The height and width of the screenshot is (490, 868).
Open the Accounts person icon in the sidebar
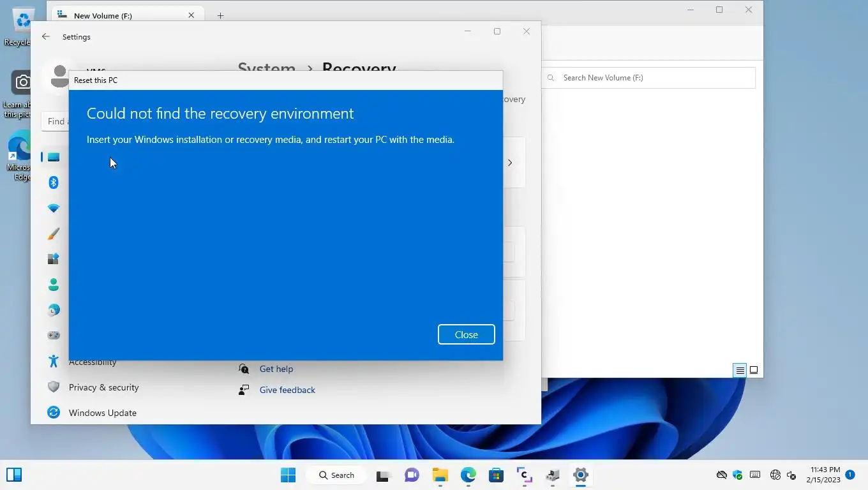pyautogui.click(x=54, y=285)
